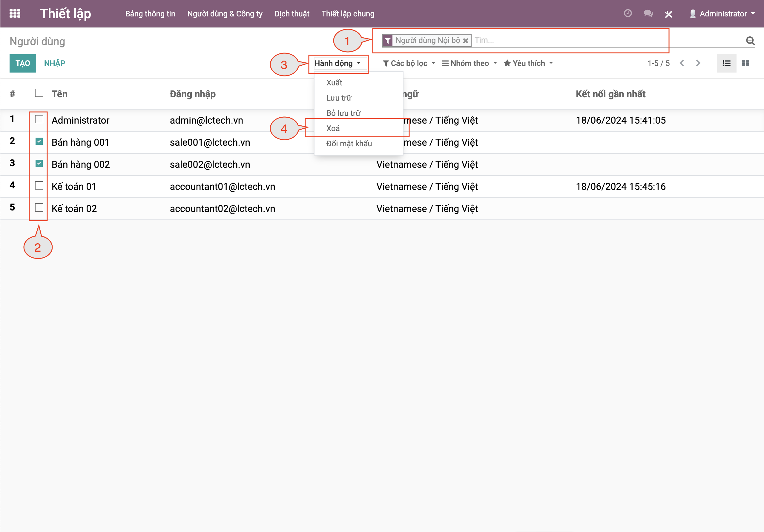Screen dimensions: 764x532
Task: Switch to list view icon
Action: click(726, 63)
